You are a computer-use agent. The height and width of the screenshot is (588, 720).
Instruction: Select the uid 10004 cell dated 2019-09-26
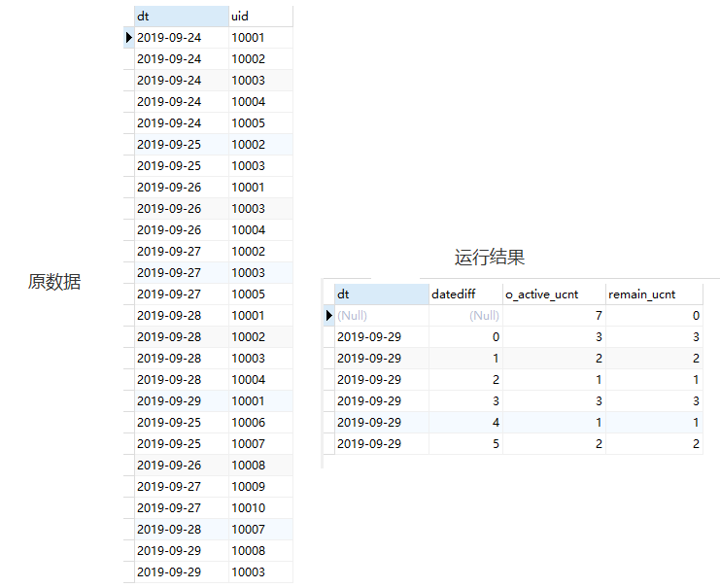[260, 229]
